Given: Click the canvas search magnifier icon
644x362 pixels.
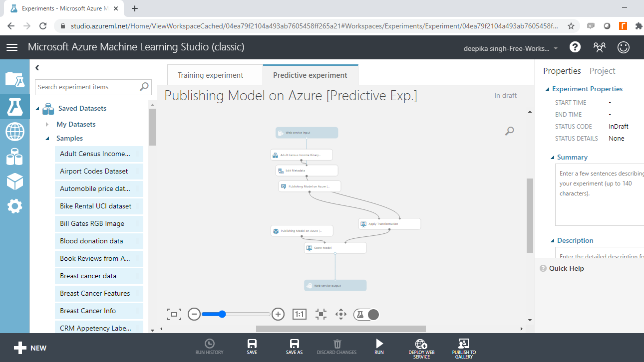Looking at the screenshot, I should point(509,131).
